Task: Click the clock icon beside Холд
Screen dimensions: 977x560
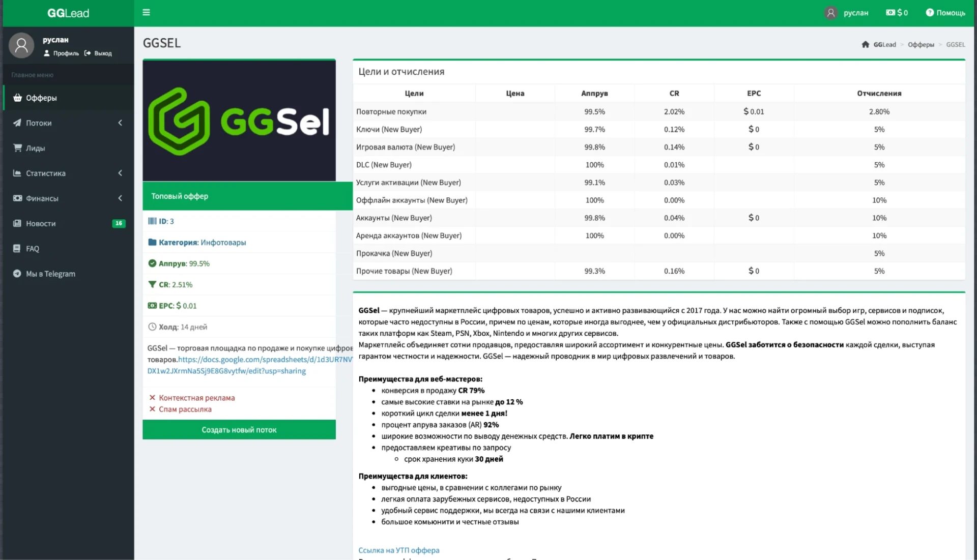Action: coord(152,327)
